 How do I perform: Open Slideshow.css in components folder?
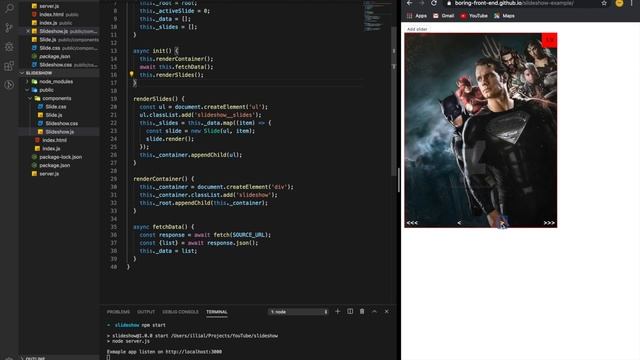point(61,123)
